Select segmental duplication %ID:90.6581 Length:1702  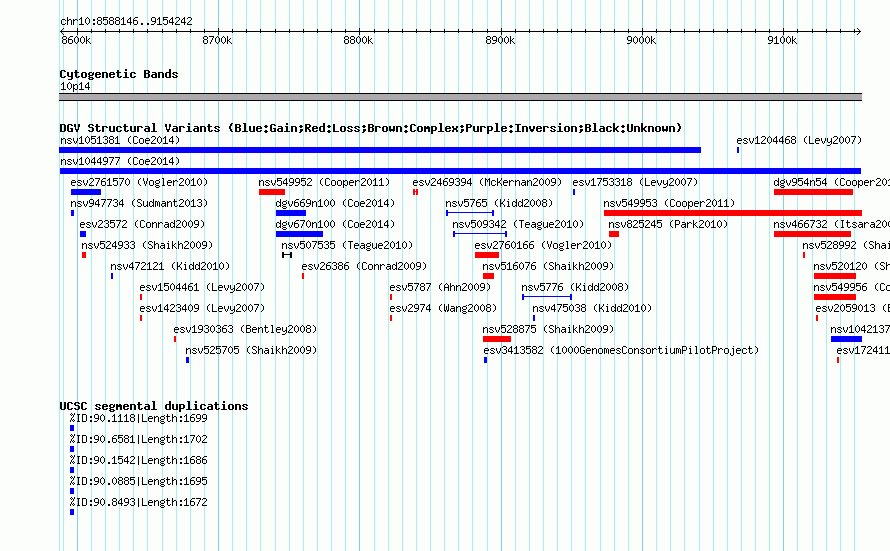138,439
